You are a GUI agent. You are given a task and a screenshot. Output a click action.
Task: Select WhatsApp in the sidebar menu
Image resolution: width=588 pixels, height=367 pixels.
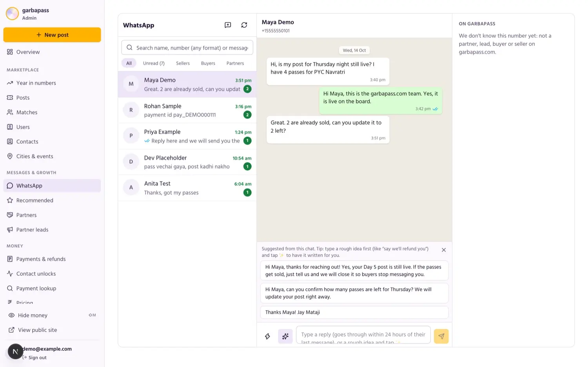52,186
